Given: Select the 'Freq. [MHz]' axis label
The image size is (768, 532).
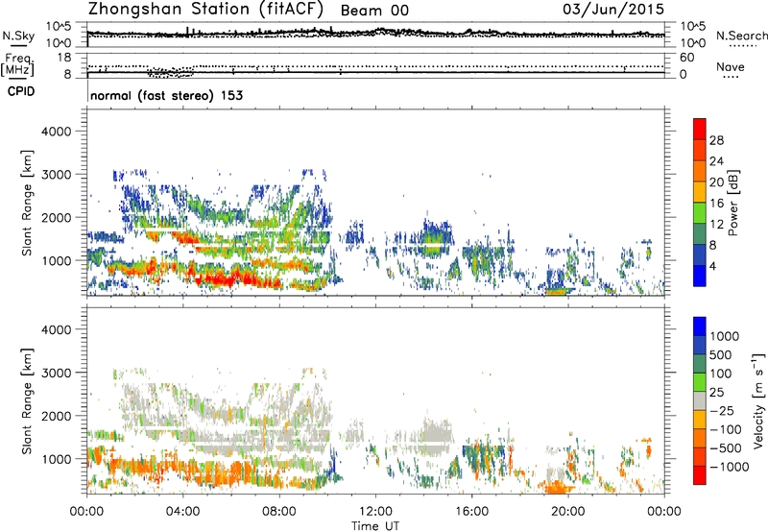Looking at the screenshot, I should pos(17,65).
